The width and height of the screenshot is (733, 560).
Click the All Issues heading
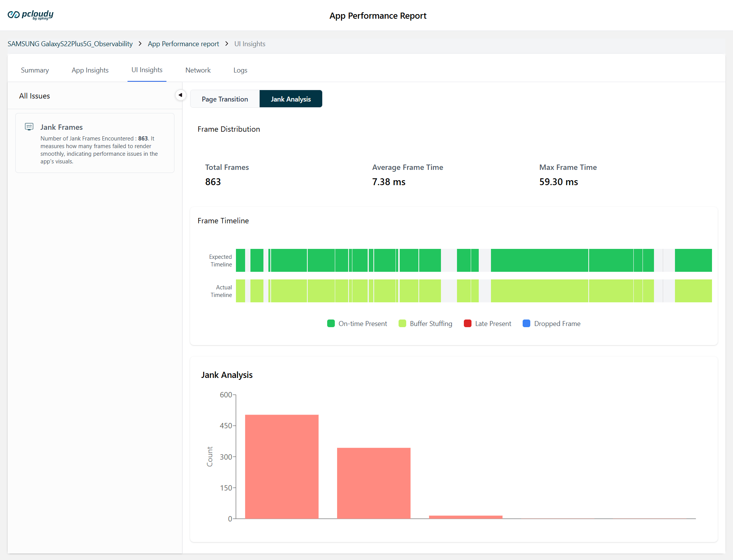coord(35,96)
